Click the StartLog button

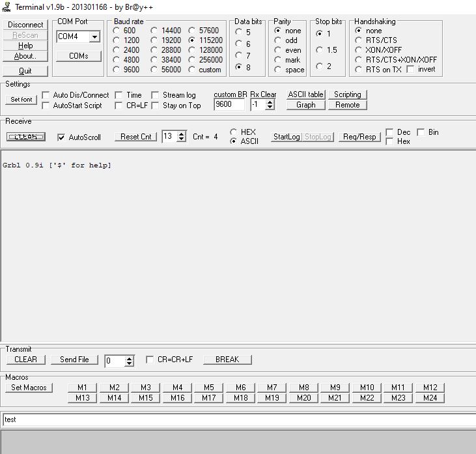[287, 137]
